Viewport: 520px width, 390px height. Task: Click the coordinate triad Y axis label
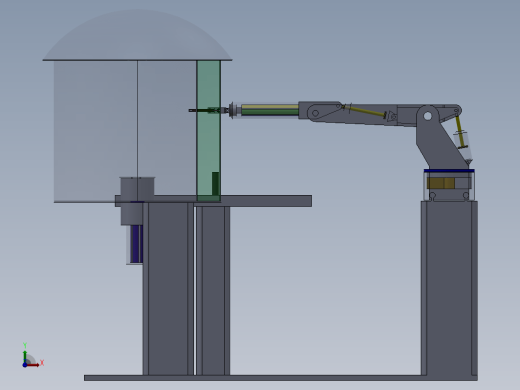25,345
